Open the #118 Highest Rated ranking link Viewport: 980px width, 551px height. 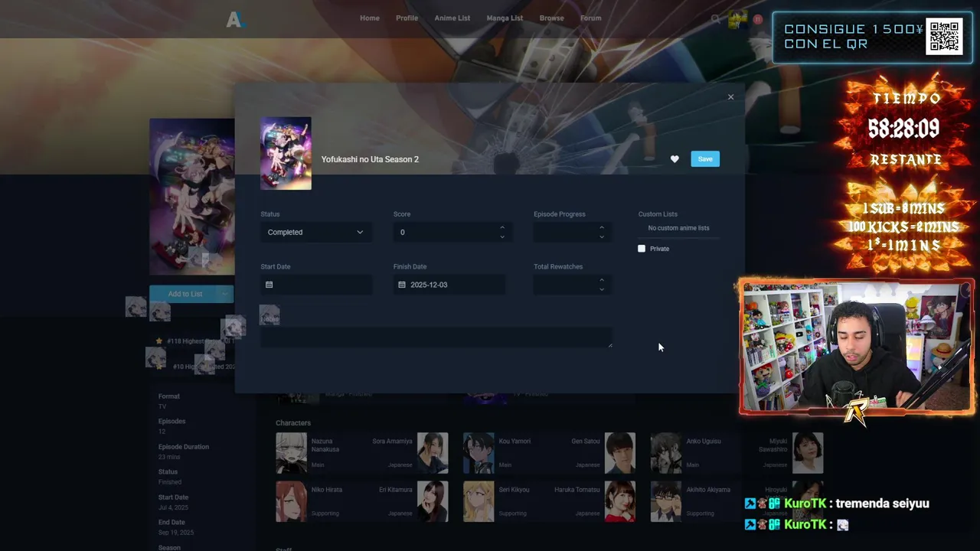point(195,341)
